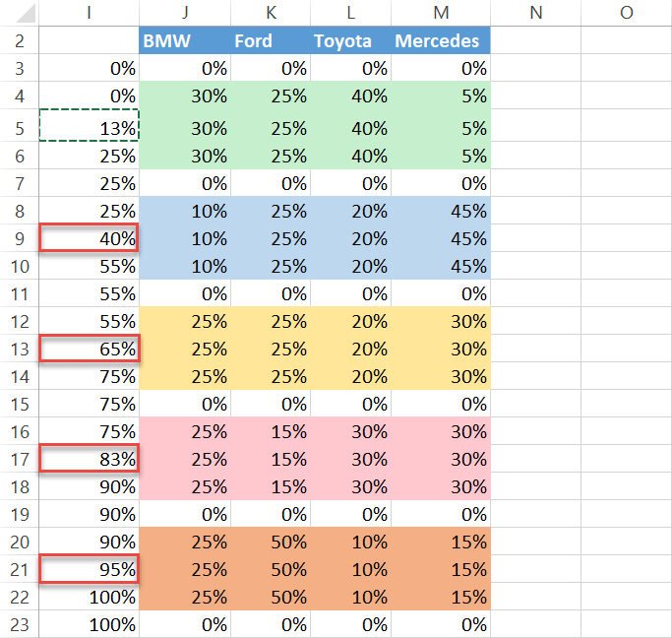This screenshot has height=638, width=672.
Task: Select column L header
Action: coord(350,13)
